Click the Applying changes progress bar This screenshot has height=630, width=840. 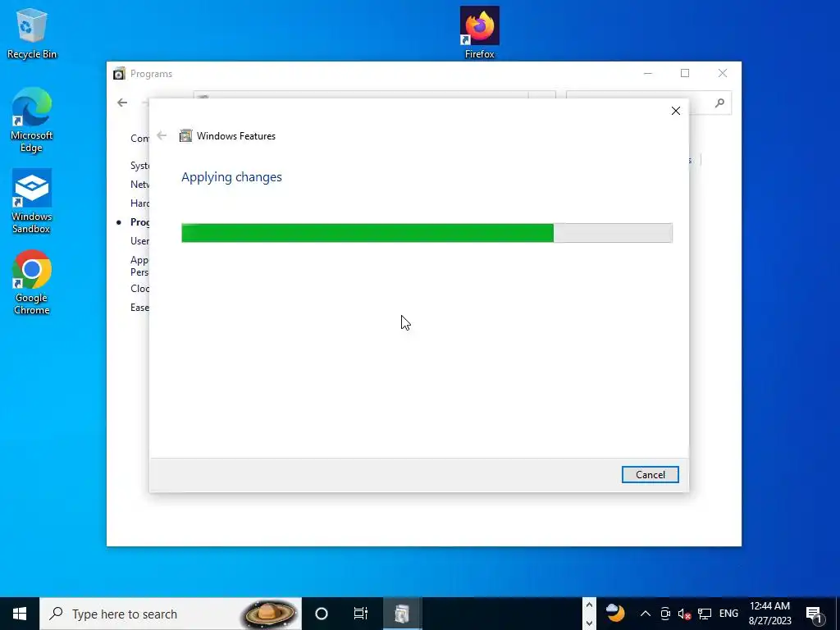coord(427,233)
